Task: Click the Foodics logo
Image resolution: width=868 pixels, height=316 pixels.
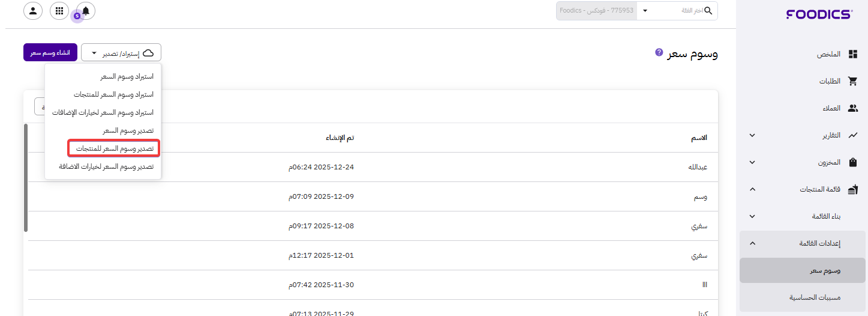Action: click(819, 14)
